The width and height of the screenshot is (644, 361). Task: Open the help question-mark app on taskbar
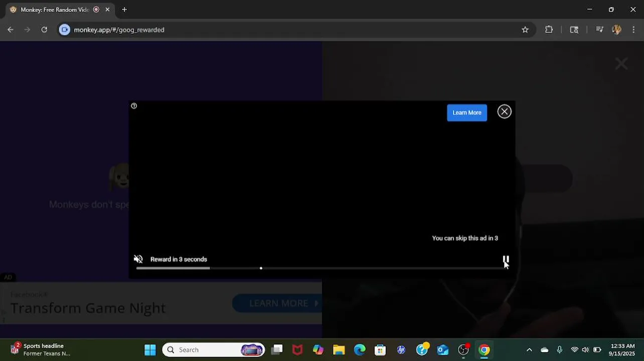click(422, 350)
